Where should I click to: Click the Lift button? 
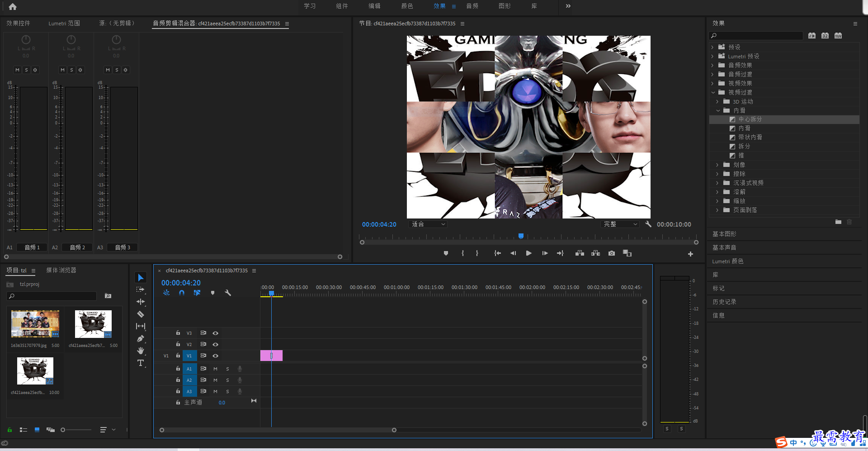[x=580, y=253]
